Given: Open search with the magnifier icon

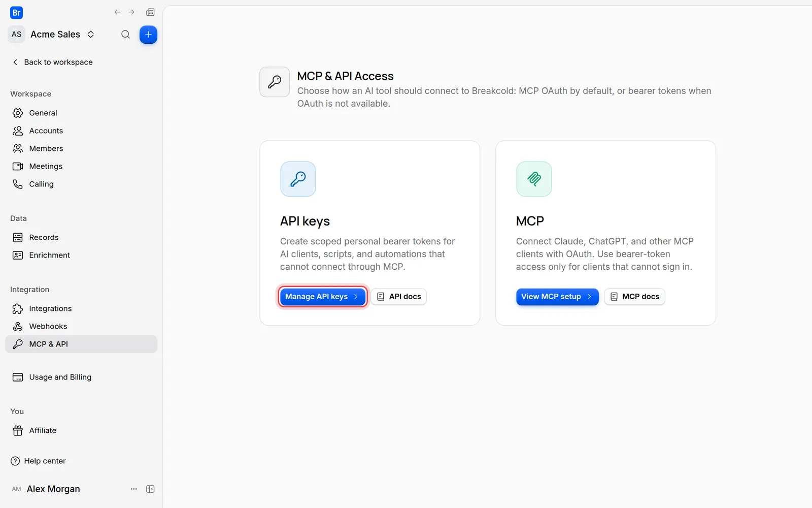Looking at the screenshot, I should tap(125, 35).
